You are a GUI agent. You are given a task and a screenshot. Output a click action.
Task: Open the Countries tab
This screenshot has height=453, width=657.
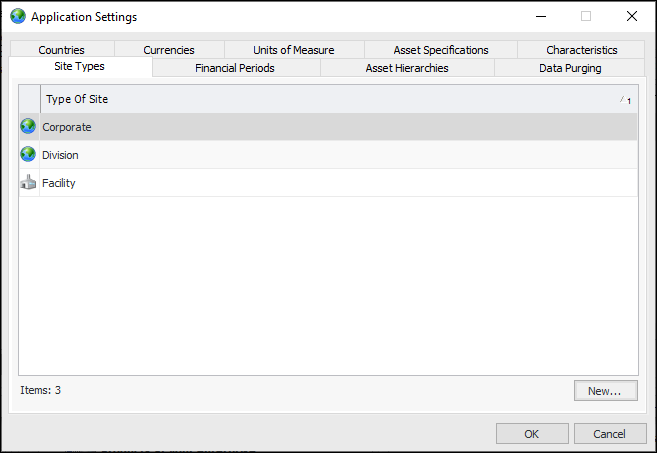coord(62,50)
